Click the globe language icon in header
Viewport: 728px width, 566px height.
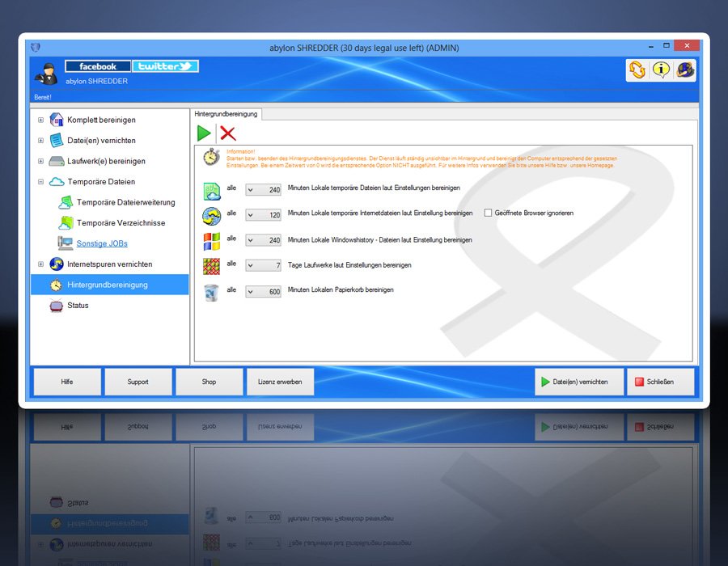tap(684, 70)
